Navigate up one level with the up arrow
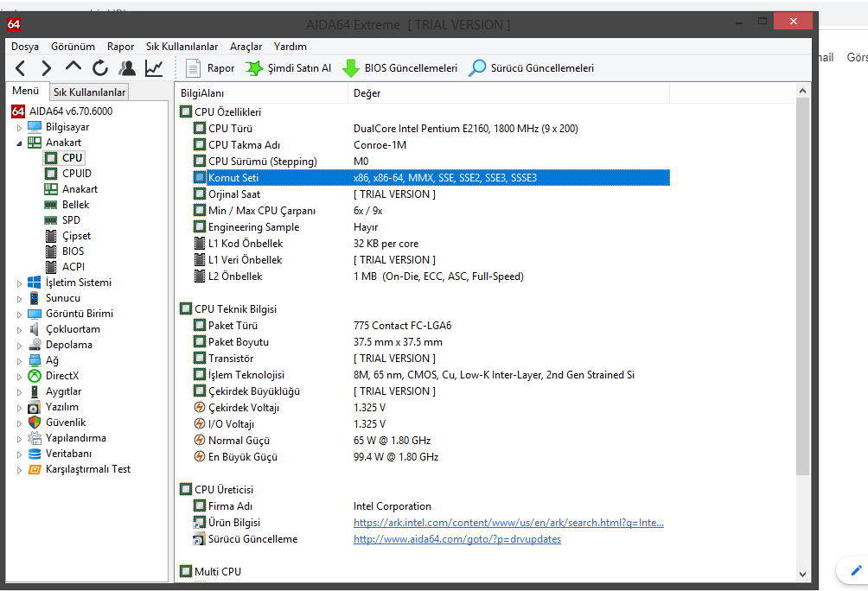 tap(73, 67)
